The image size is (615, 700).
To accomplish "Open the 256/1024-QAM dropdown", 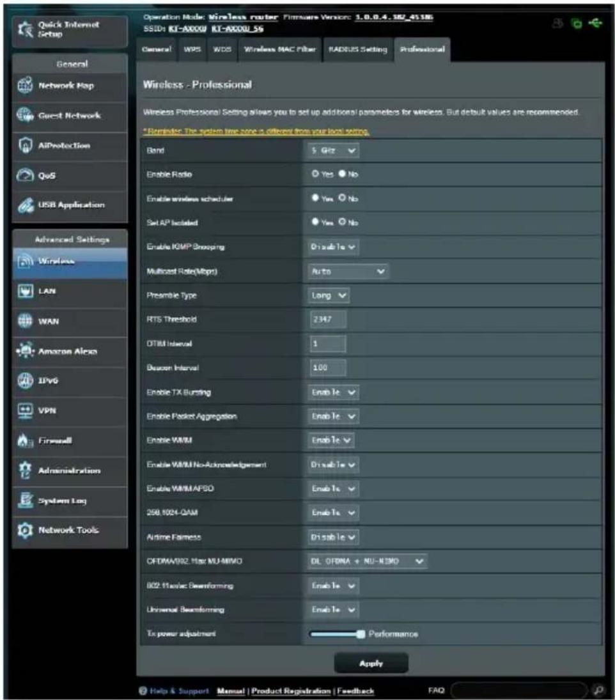I will [333, 513].
